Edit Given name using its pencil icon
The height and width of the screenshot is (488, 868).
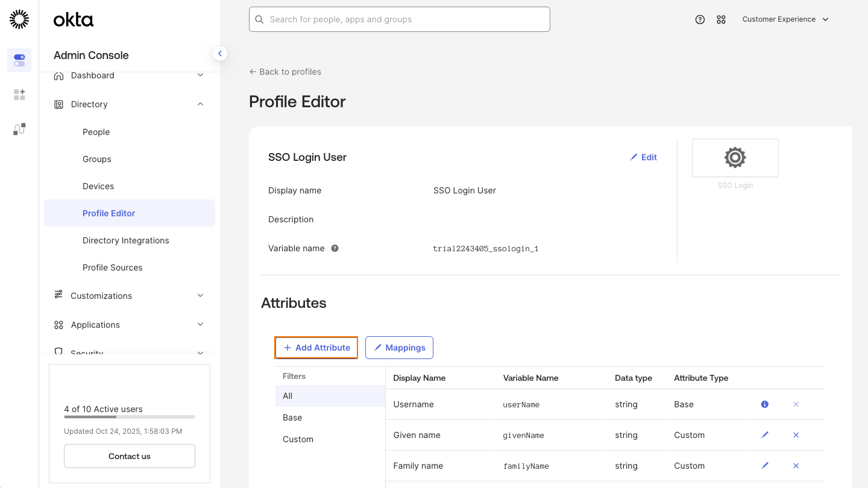tap(764, 434)
